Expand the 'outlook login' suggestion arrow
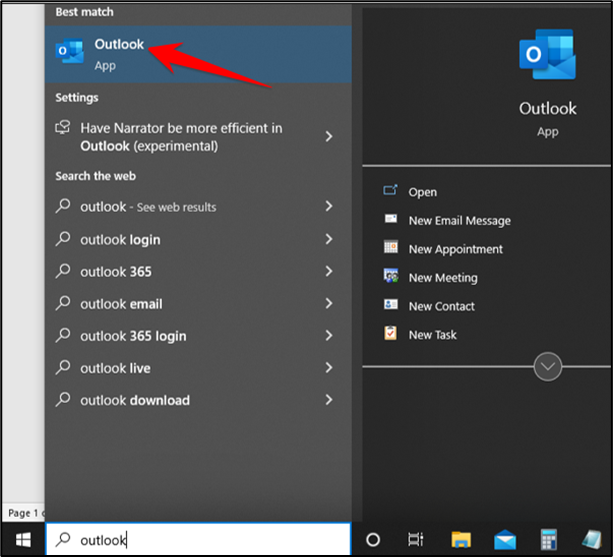This screenshot has height=557, width=613. click(329, 240)
